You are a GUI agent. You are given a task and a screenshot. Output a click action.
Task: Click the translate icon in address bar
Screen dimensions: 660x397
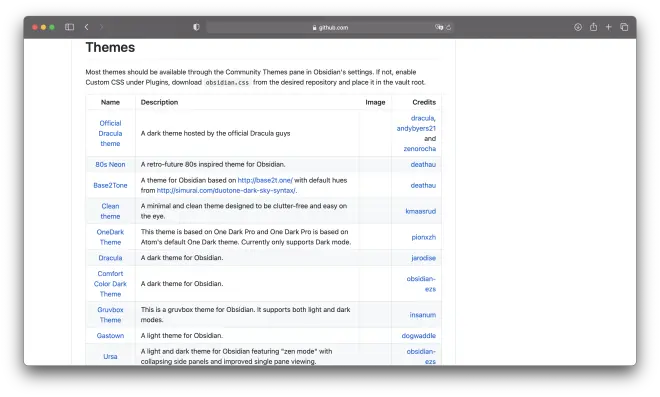(x=439, y=27)
